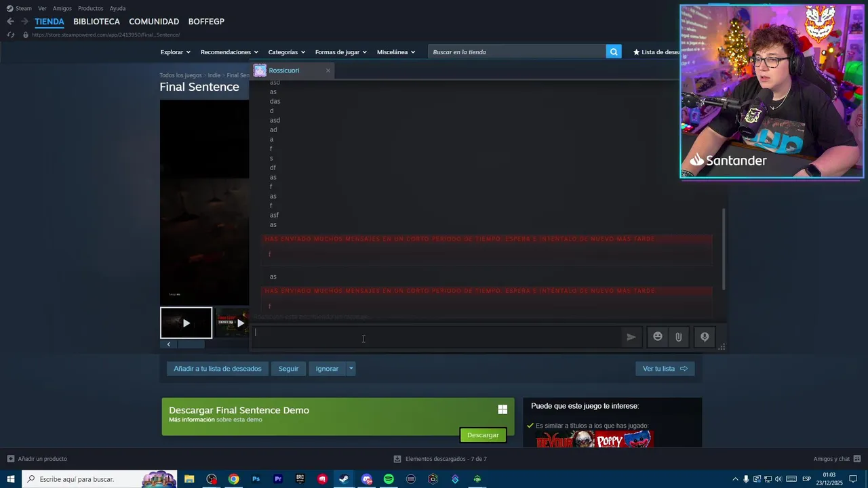Open the taskbar clock and calendar

(829, 479)
